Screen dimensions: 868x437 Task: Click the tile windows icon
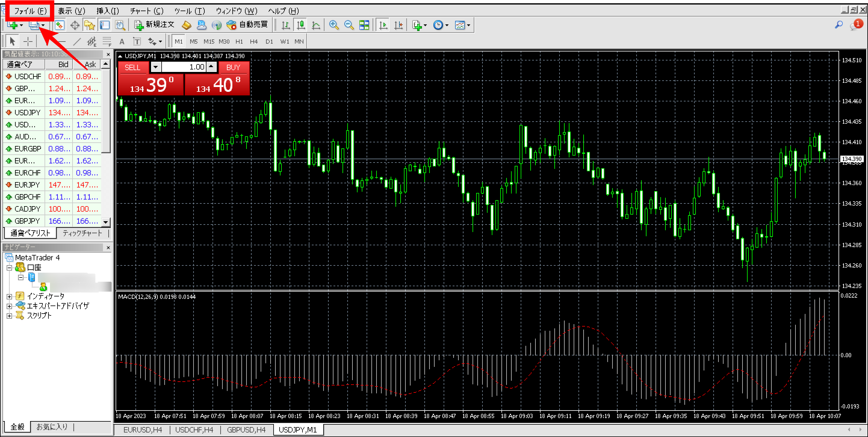pyautogui.click(x=364, y=25)
